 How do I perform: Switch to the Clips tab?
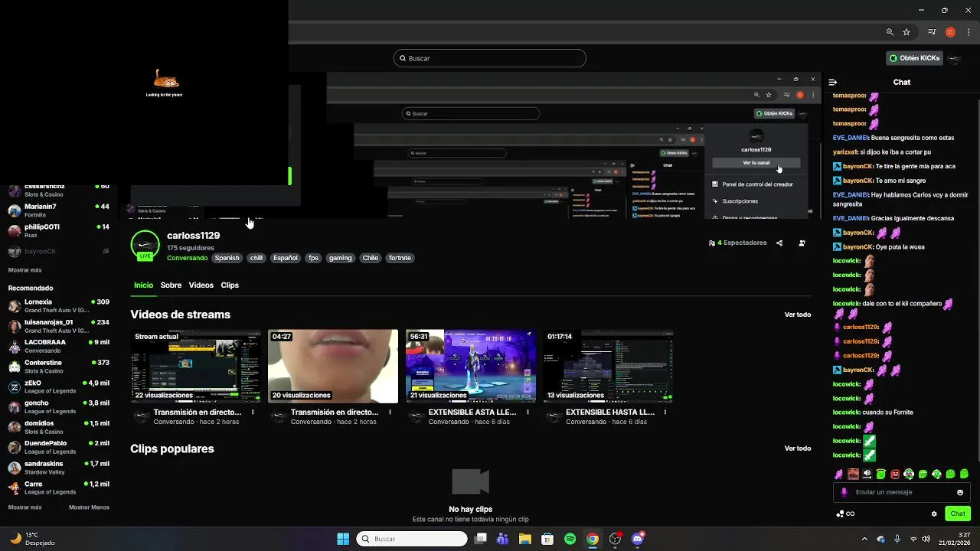click(x=230, y=285)
